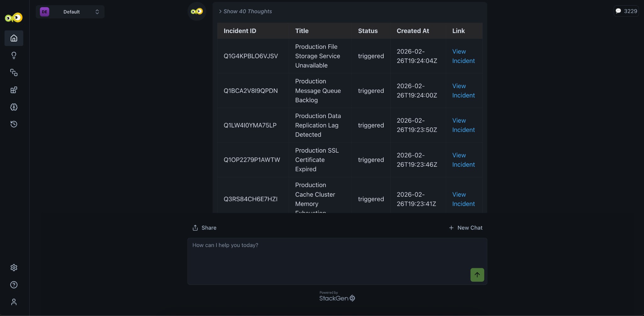Screen dimensions: 644x316
Task: Expand the Show 40 Thoughts section
Action: 245,11
